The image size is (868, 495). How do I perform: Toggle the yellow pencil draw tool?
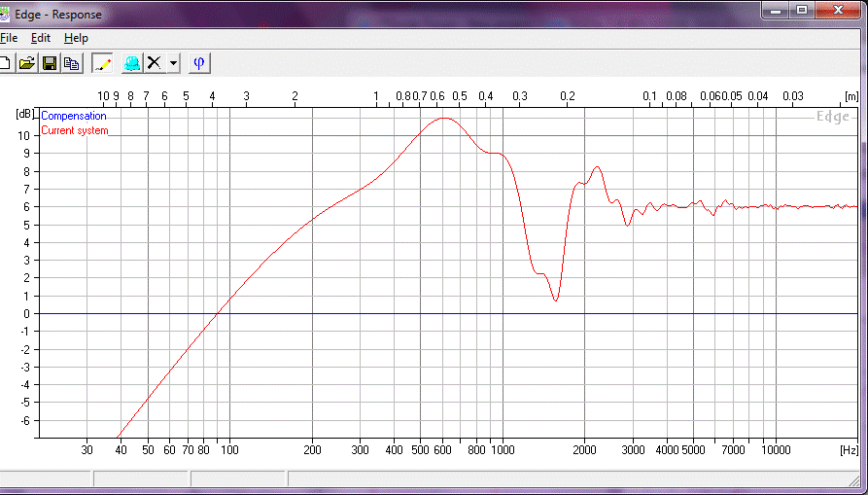click(x=102, y=63)
